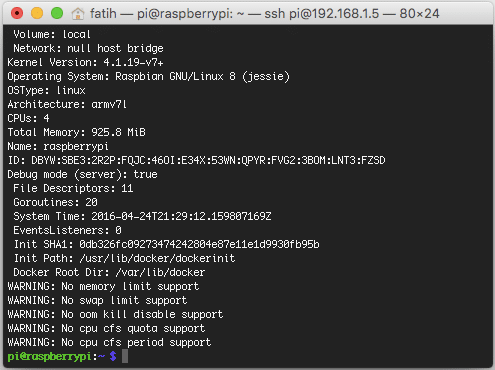The height and width of the screenshot is (370, 495).
Task: Click the yellow minimize window button
Action: point(37,13)
